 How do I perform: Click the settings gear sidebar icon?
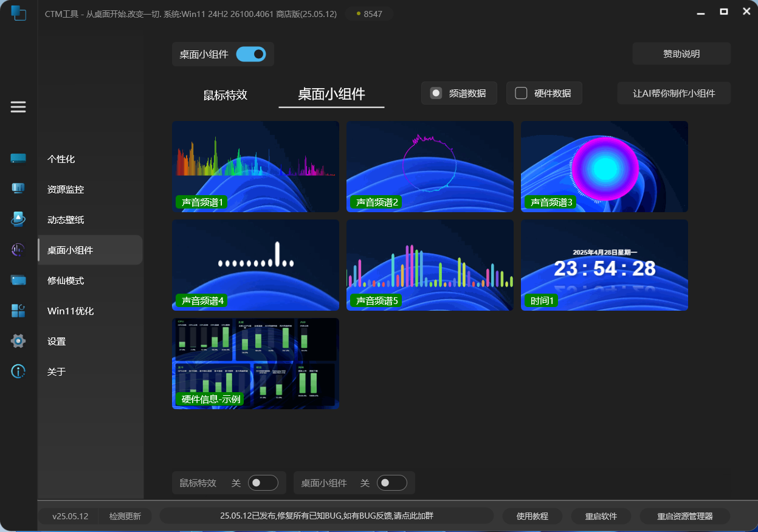[18, 341]
